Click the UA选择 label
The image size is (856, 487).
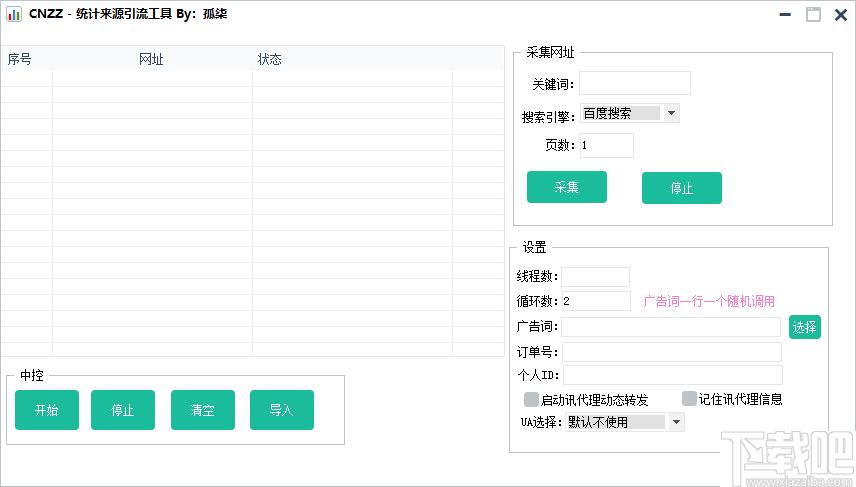(541, 422)
